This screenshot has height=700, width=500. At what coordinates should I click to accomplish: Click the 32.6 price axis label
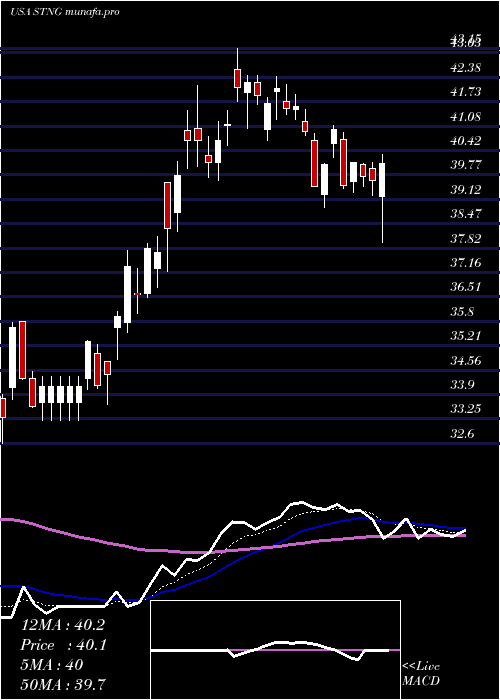coord(462,433)
